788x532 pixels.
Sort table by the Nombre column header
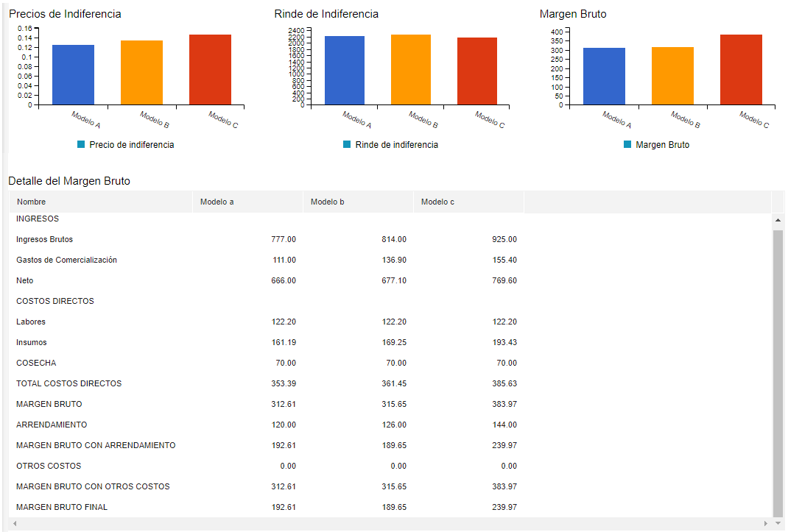click(32, 202)
